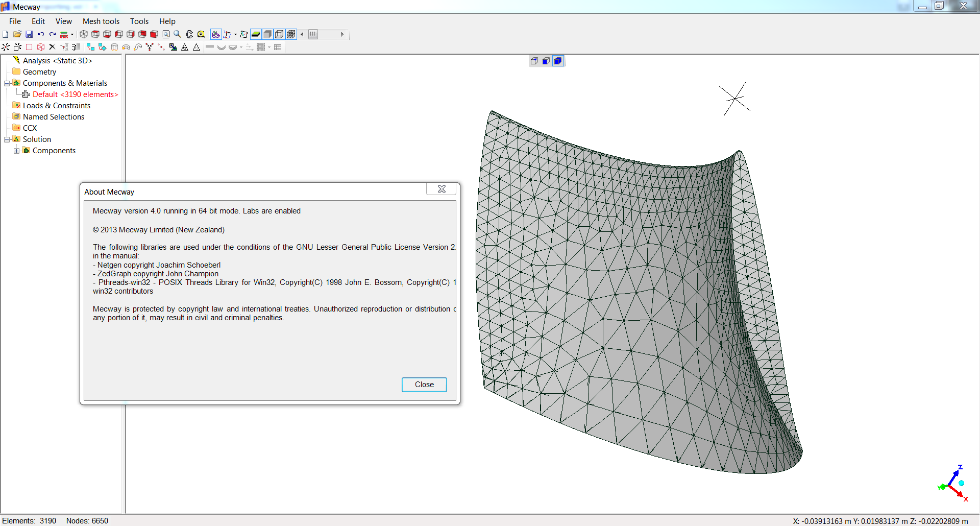This screenshot has height=526, width=980.
Task: Click the XYZ axis triad in viewport
Action: [x=953, y=484]
